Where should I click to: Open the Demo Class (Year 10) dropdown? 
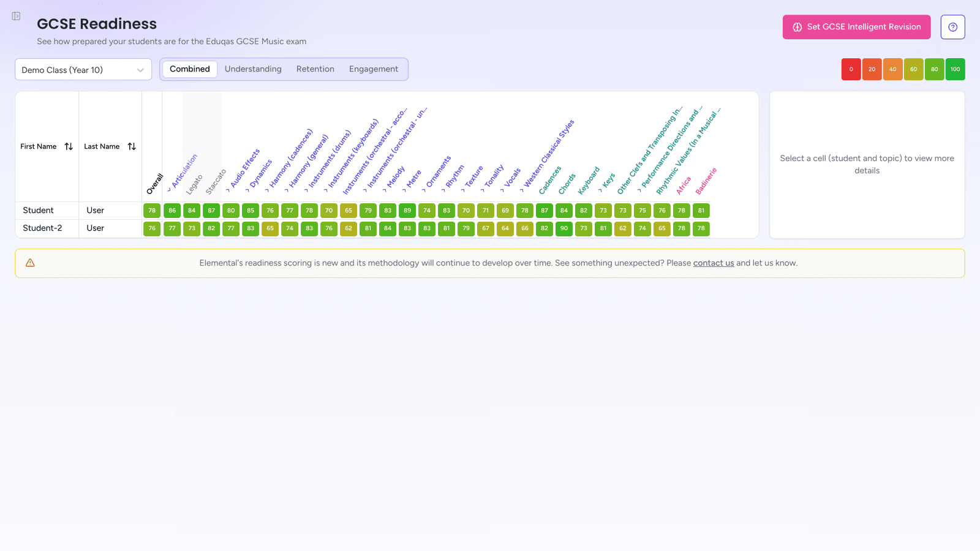point(83,70)
